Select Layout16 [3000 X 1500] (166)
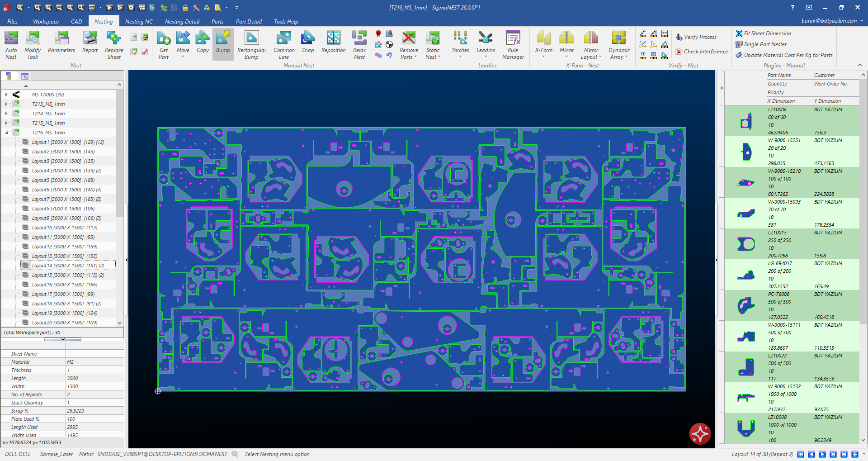Image resolution: width=868 pixels, height=461 pixels. tap(65, 285)
